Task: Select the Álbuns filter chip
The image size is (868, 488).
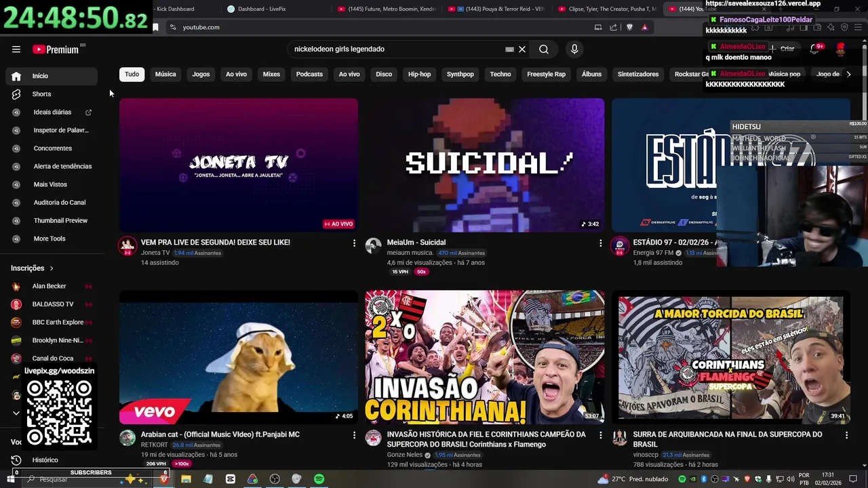Action: (591, 75)
